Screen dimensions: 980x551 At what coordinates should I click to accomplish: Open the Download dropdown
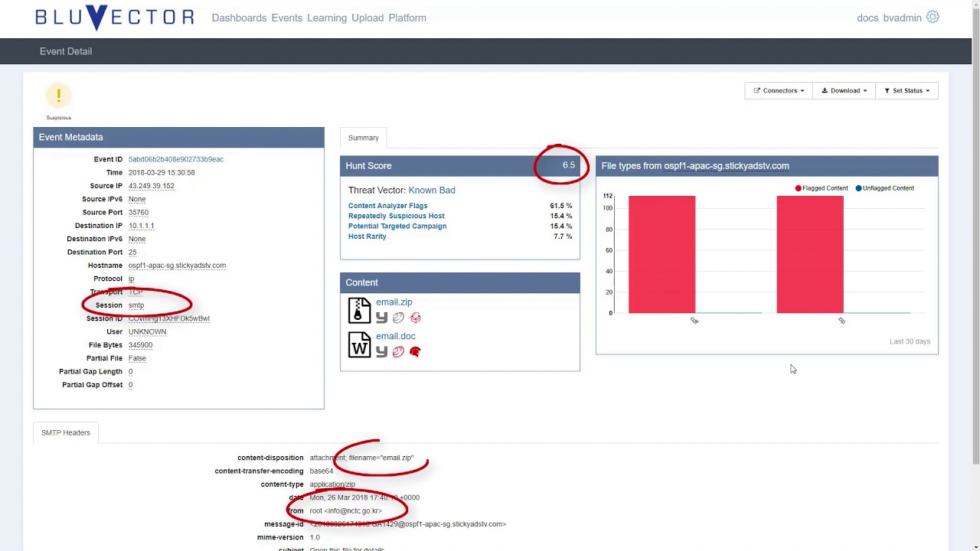[844, 90]
